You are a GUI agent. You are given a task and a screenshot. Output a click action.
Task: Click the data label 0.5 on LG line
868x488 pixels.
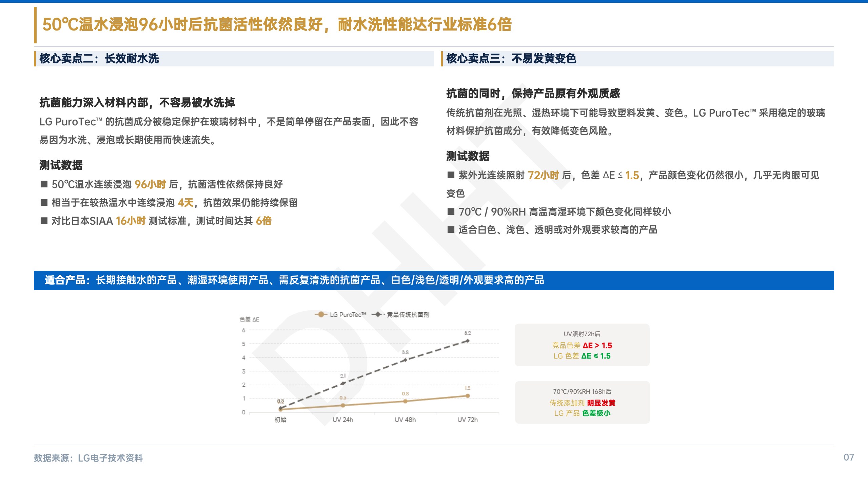(343, 398)
